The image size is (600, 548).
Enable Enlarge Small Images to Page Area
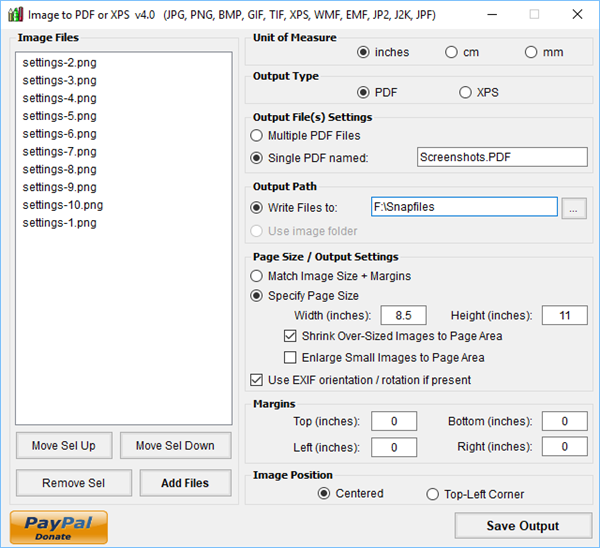[290, 357]
